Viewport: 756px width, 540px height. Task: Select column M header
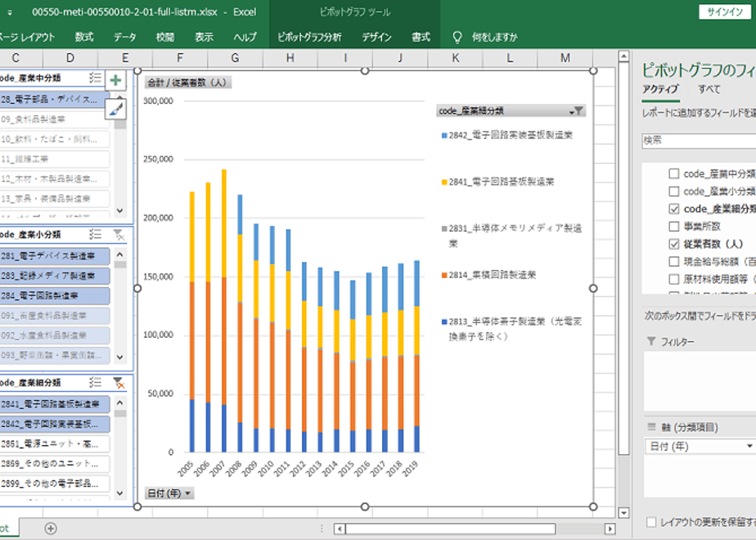[x=565, y=58]
